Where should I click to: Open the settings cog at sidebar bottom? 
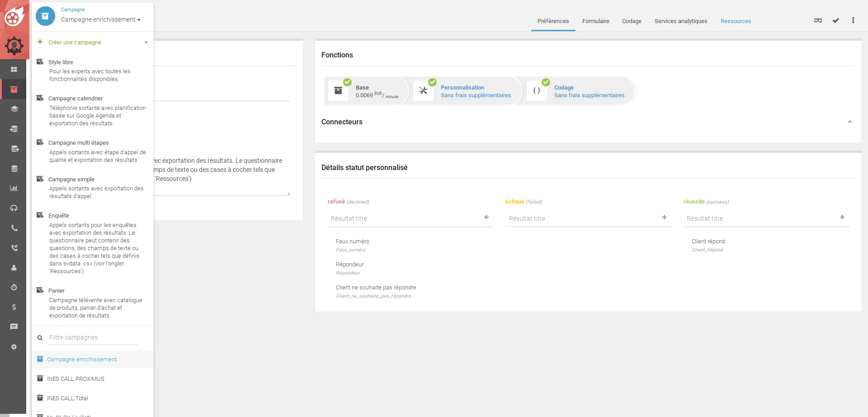click(x=14, y=347)
